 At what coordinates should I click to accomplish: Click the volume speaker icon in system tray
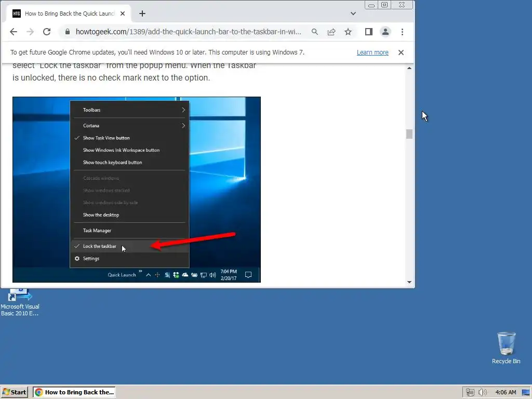pyautogui.click(x=483, y=393)
